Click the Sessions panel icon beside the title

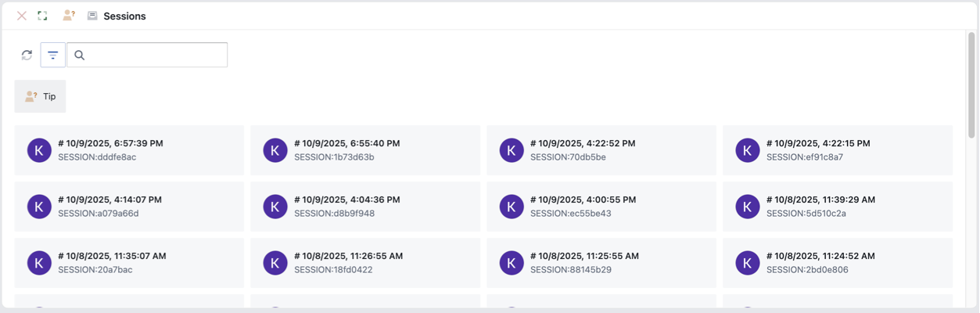pos(92,16)
